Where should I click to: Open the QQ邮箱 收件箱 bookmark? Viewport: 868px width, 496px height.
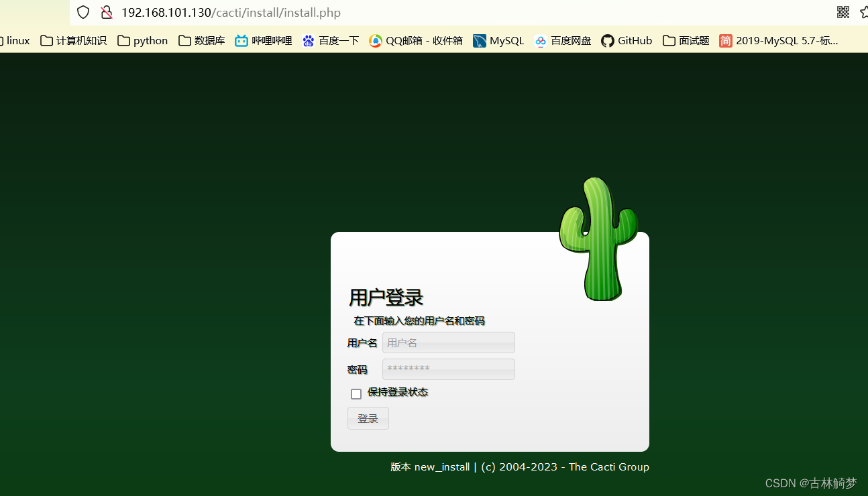pyautogui.click(x=415, y=40)
